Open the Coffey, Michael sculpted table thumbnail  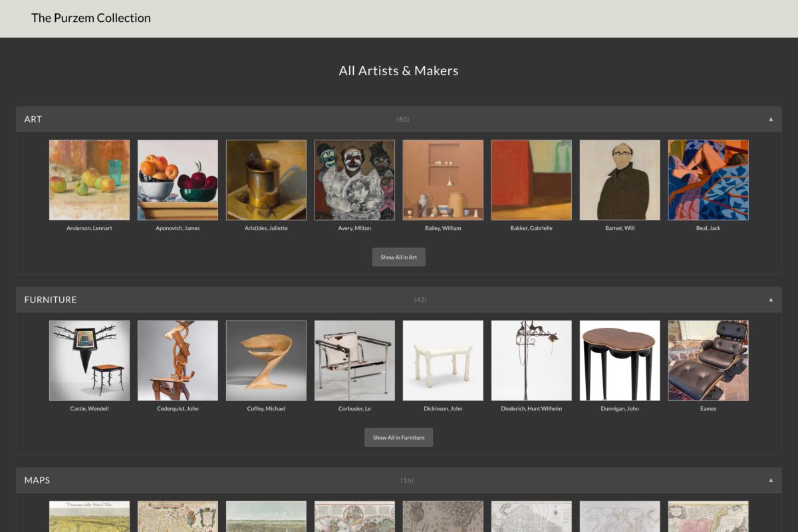[x=266, y=360]
